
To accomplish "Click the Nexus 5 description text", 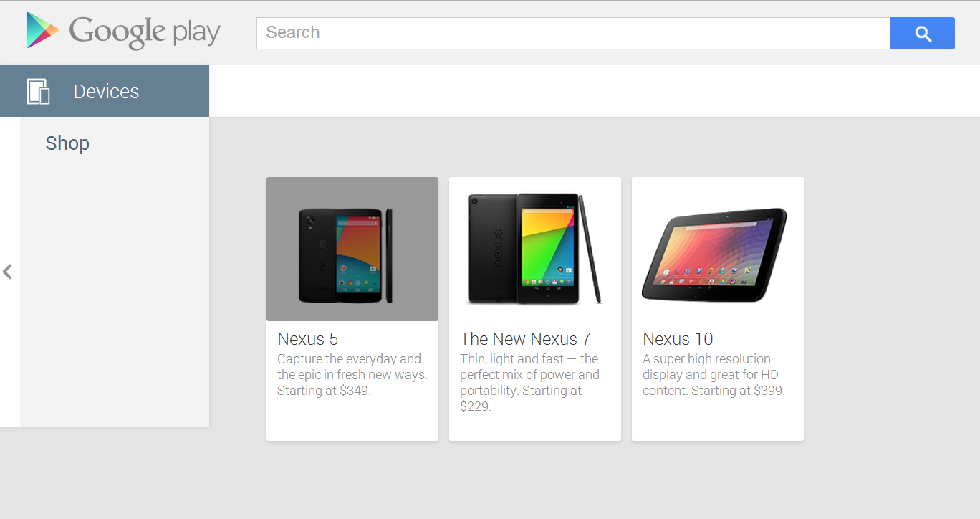I will pos(352,374).
